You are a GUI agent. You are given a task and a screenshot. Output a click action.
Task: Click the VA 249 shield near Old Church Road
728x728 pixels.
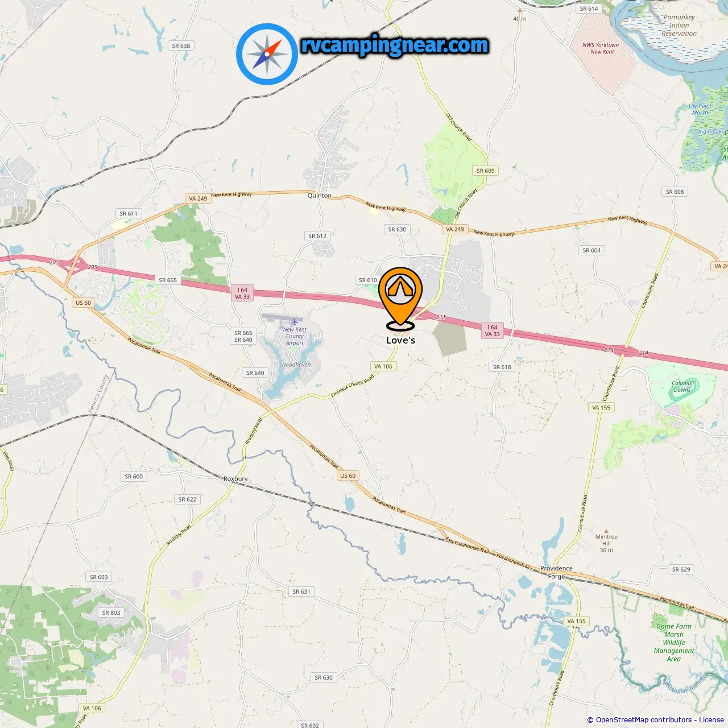(x=454, y=229)
